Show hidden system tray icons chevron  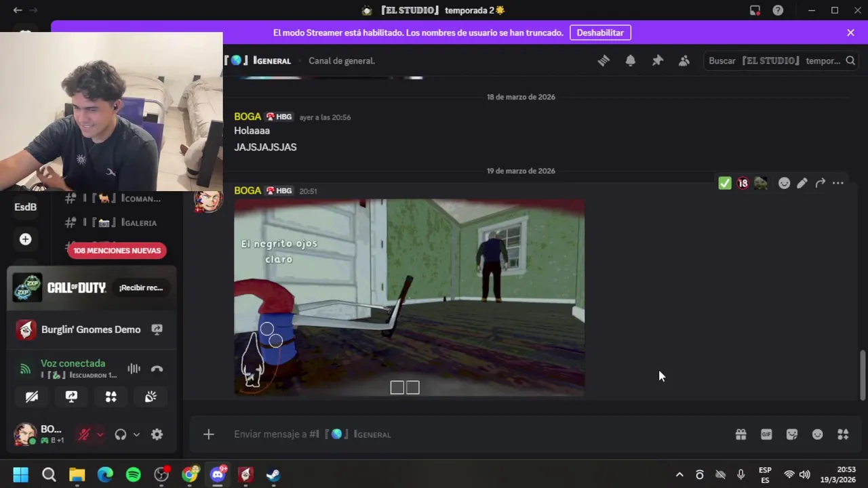[679, 474]
